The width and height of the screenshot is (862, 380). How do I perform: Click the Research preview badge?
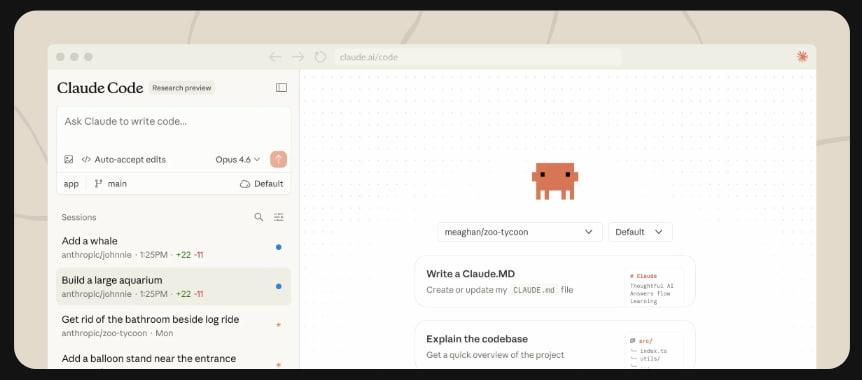pos(182,88)
